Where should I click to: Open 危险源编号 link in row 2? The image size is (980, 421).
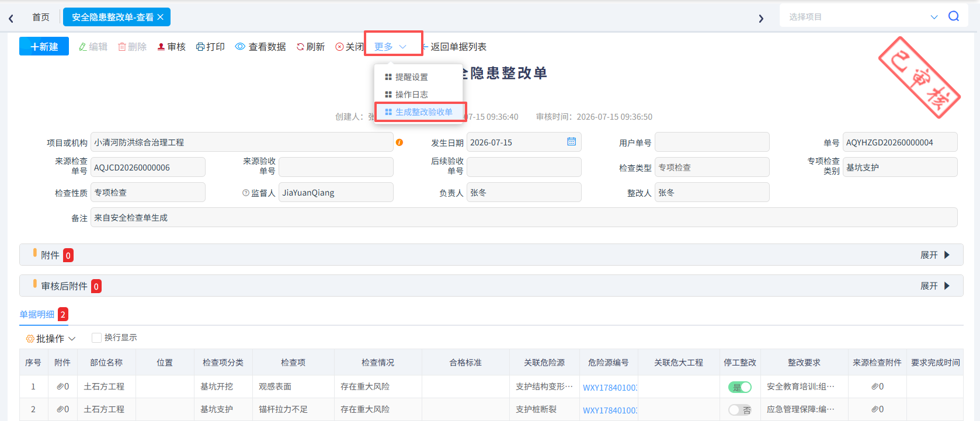click(x=610, y=410)
